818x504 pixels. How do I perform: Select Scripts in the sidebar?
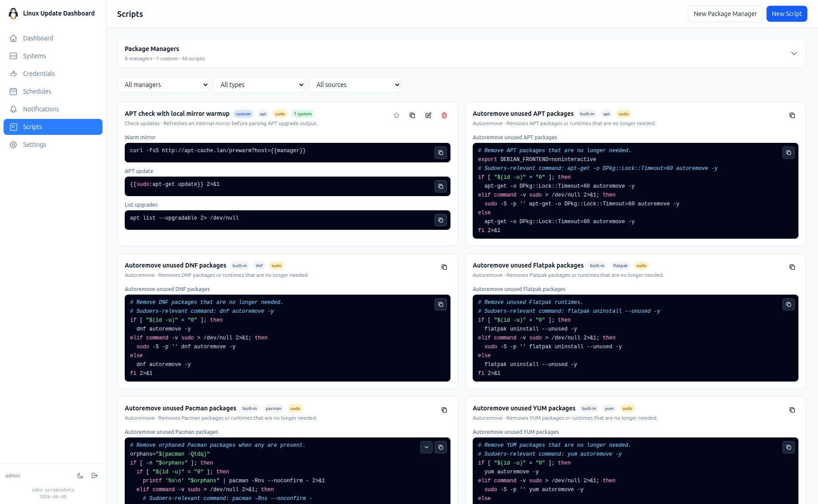[53, 127]
